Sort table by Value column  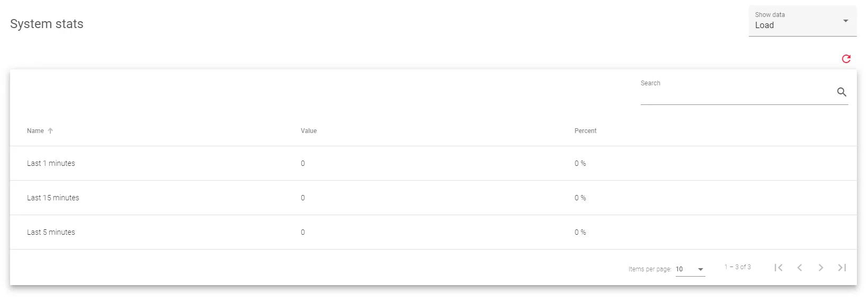(x=309, y=131)
